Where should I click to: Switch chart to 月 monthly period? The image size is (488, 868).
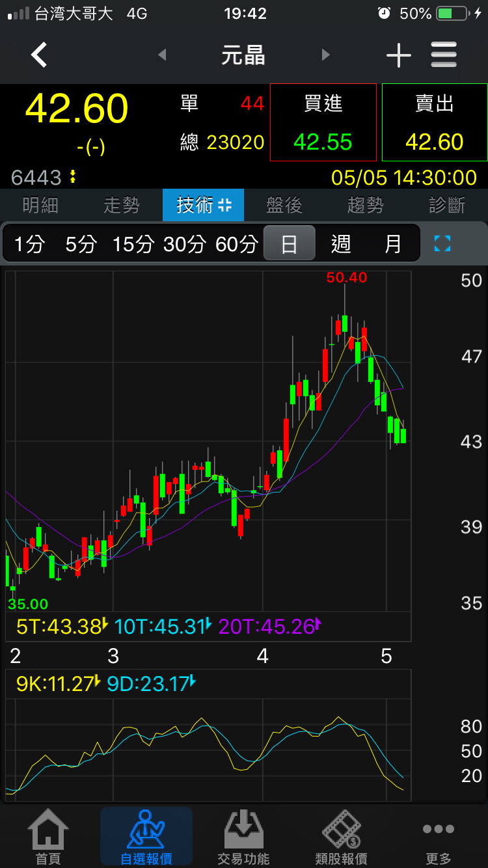[393, 244]
